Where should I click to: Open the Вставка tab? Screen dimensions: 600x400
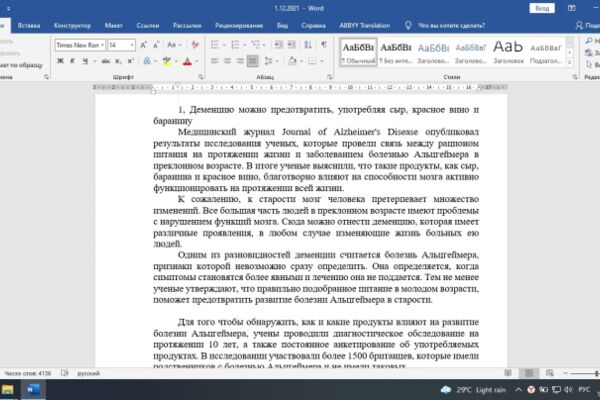(29, 25)
